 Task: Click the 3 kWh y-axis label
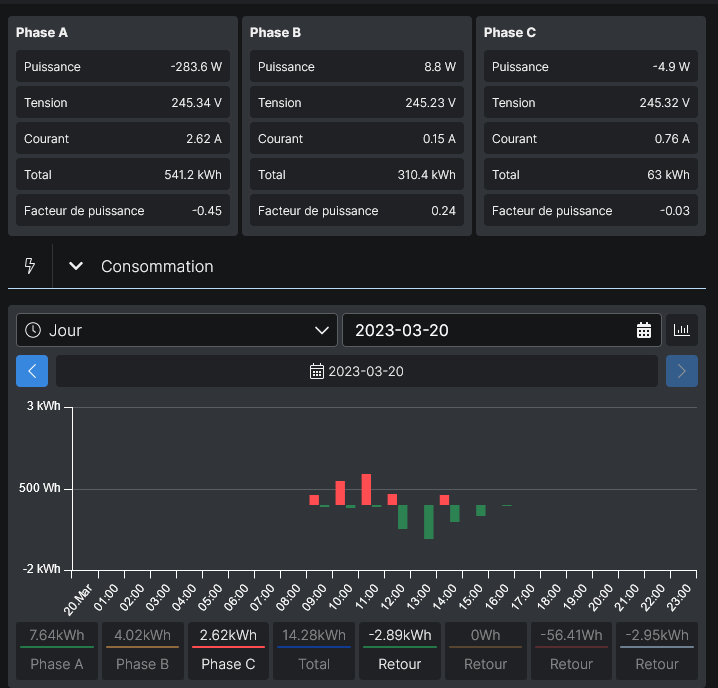coord(44,406)
